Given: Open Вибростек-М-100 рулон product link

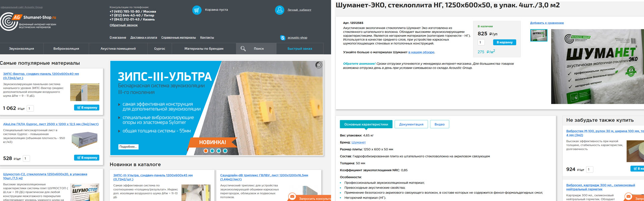Looking at the screenshot, I should point(605,133).
